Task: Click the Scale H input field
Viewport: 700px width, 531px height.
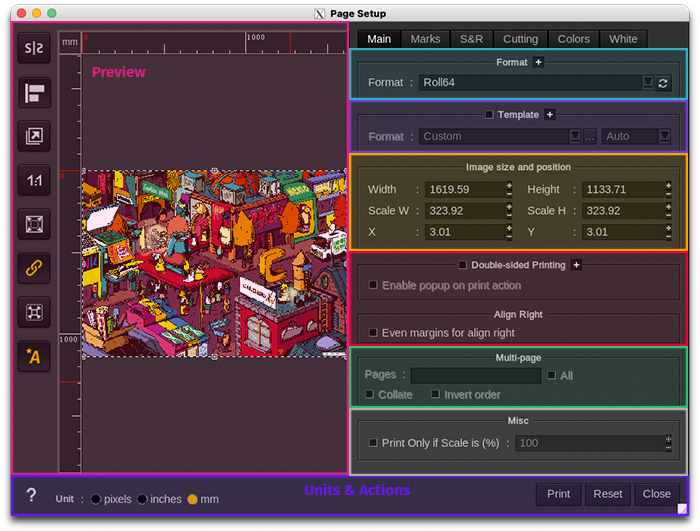Action: (x=623, y=211)
